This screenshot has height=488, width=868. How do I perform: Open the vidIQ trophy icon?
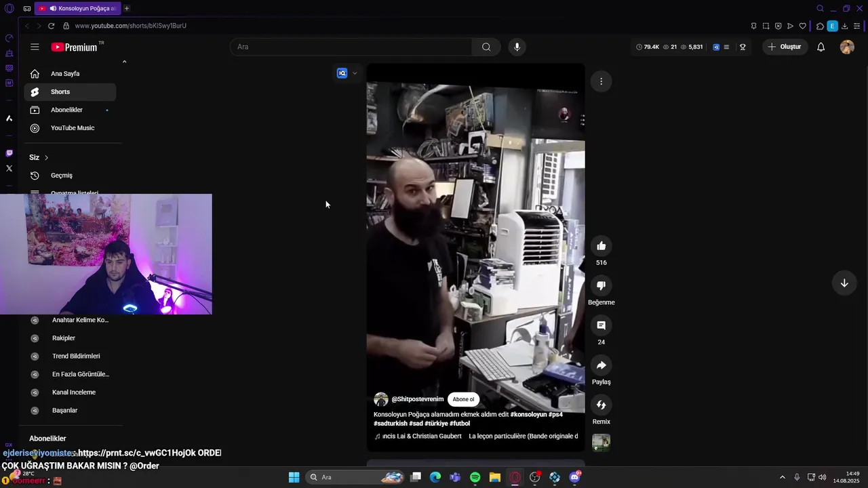tap(743, 47)
